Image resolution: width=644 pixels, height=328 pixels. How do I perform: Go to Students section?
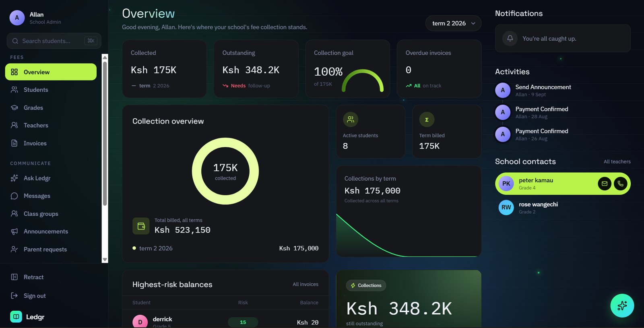point(51,90)
